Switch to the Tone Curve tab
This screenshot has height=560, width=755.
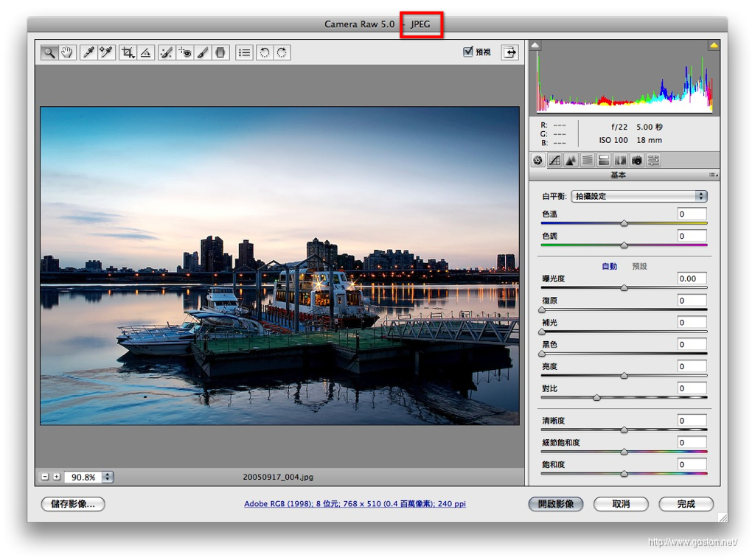pos(554,160)
